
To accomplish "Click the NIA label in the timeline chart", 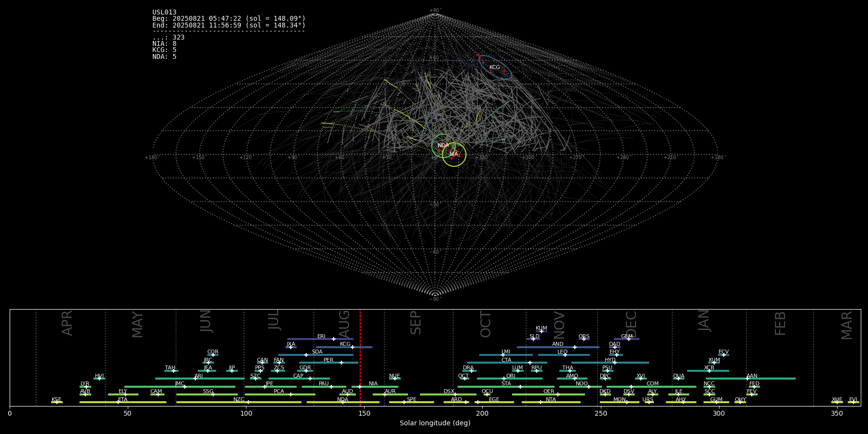I will click(x=373, y=384).
